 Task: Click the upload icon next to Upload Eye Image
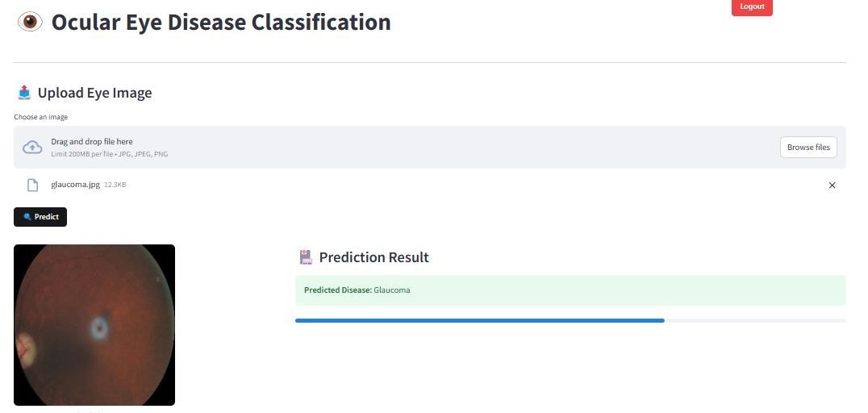pyautogui.click(x=24, y=93)
